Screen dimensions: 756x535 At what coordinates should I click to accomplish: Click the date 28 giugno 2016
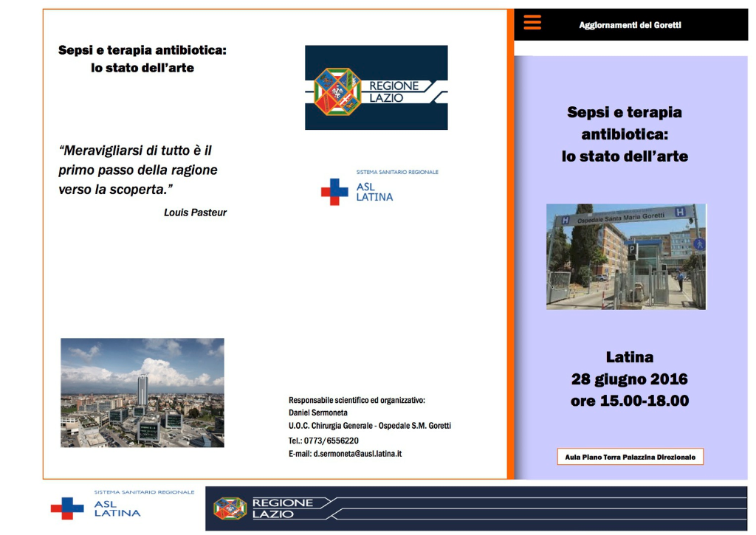(x=629, y=379)
